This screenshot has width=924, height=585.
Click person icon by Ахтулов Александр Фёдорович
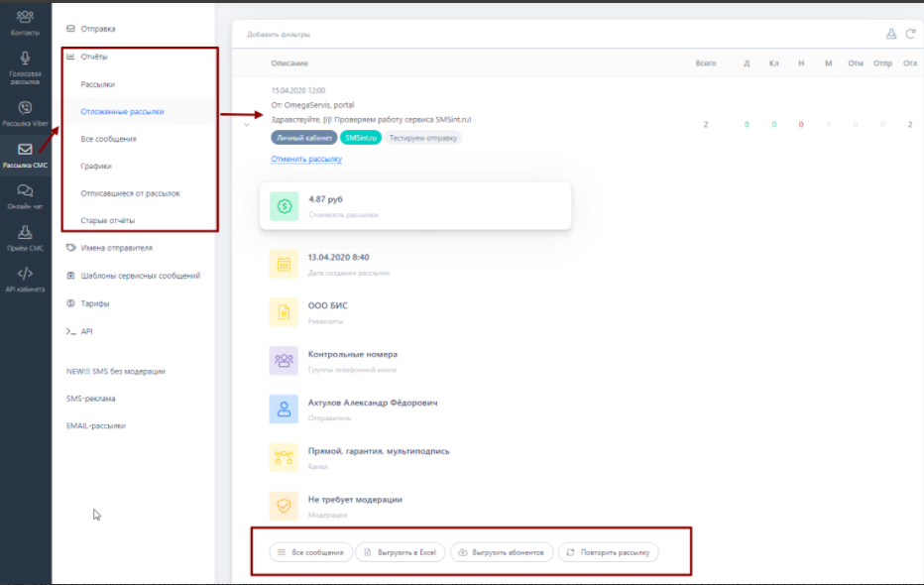click(284, 409)
